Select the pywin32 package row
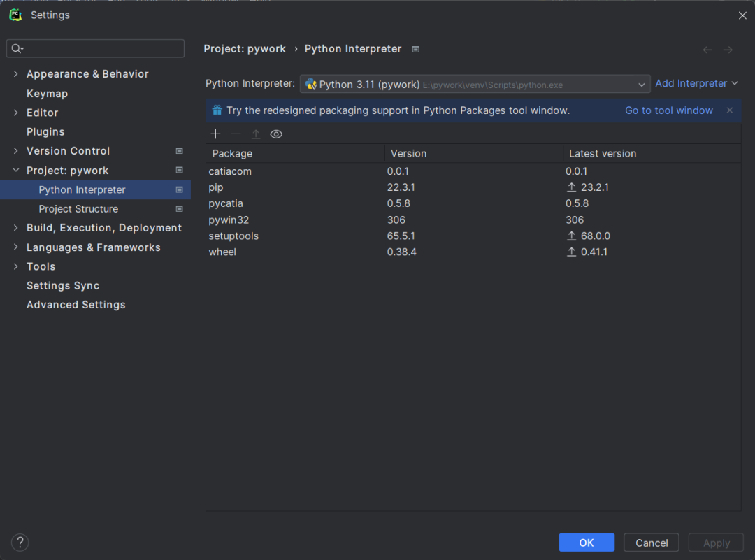 click(473, 220)
